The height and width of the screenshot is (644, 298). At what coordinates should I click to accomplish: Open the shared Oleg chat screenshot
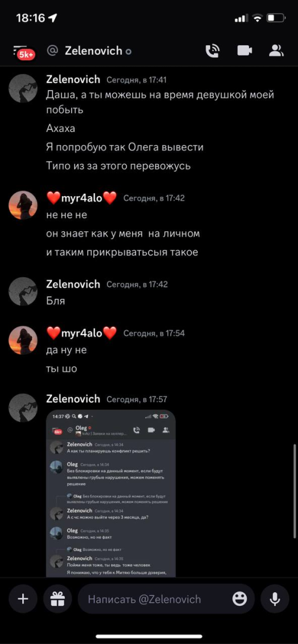(x=110, y=493)
